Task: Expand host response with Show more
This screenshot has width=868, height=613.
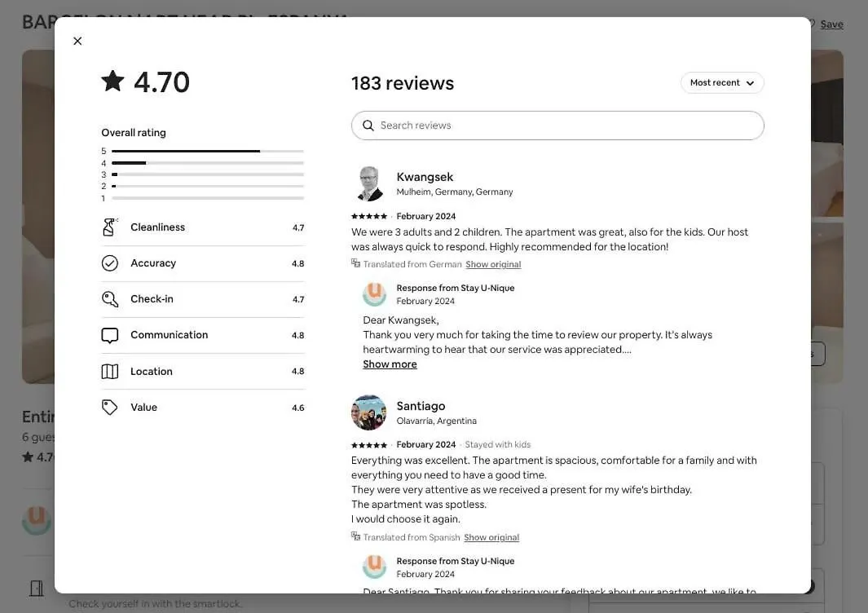Action: tap(390, 364)
